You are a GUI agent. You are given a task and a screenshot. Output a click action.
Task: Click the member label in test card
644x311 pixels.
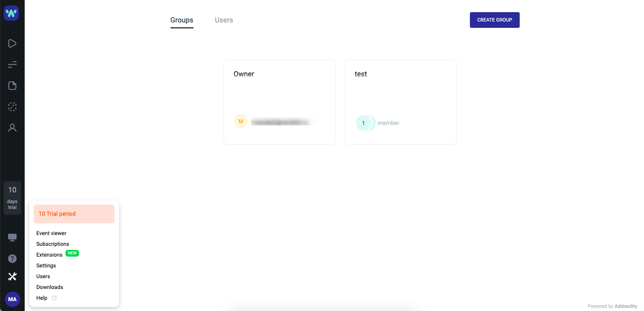pyautogui.click(x=389, y=123)
